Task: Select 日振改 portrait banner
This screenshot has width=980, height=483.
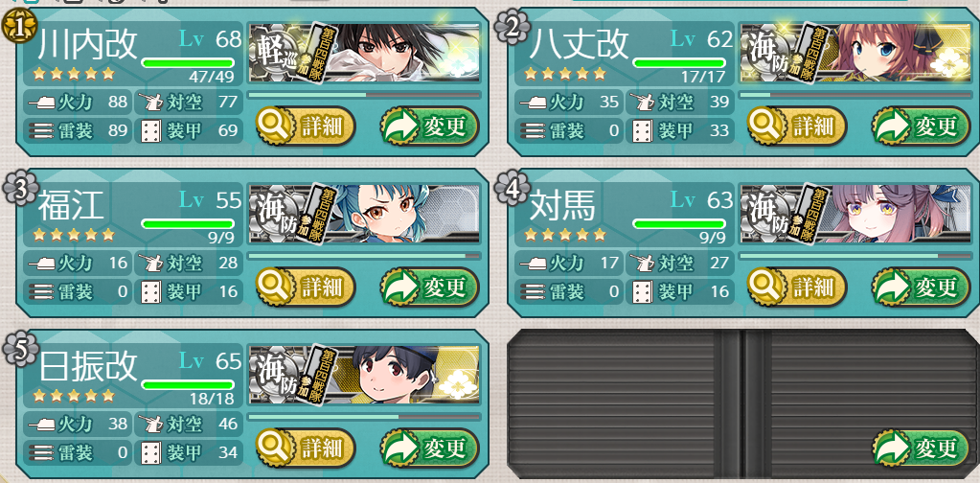Action: point(364,375)
